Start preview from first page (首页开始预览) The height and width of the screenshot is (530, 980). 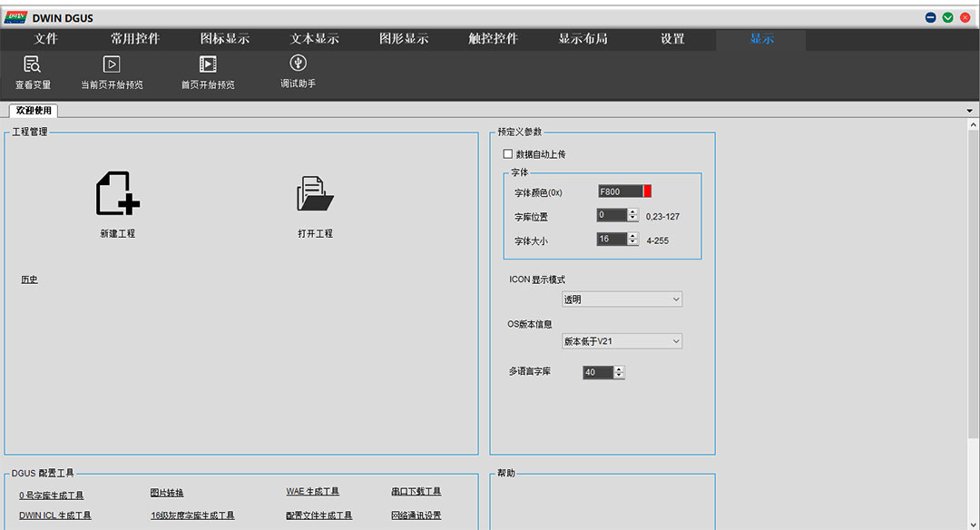coord(208,64)
